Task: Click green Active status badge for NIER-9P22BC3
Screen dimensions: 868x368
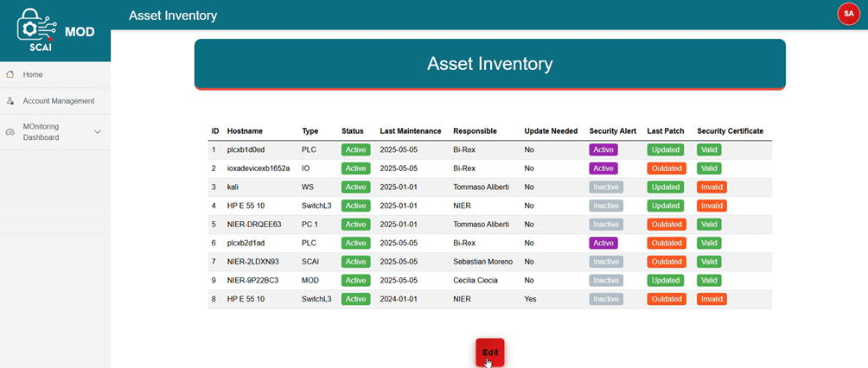Action: coord(356,280)
